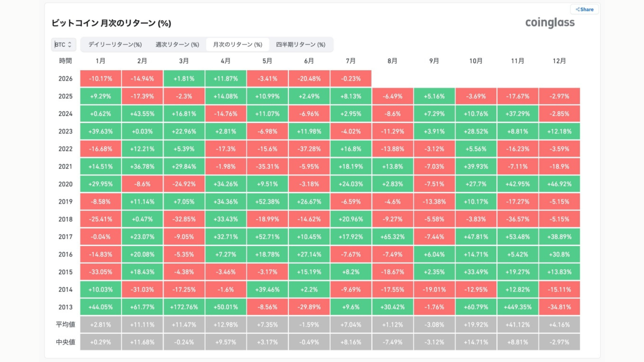The image size is (644, 362).
Task: Click the 6月 column header
Action: coord(309,61)
